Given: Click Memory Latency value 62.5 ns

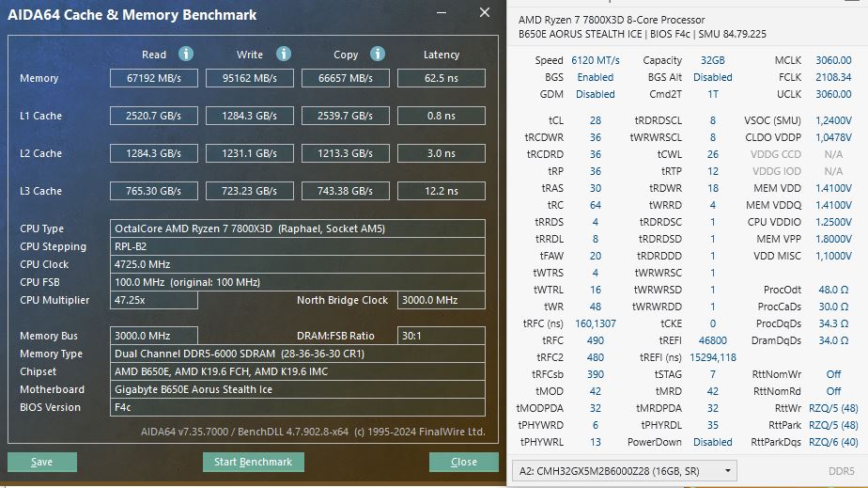Looking at the screenshot, I should 442,78.
